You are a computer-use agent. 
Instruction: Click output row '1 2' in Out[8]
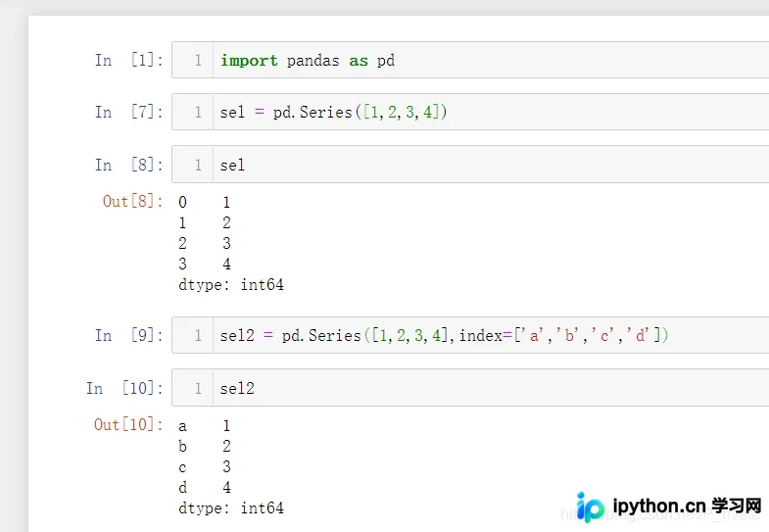point(205,222)
